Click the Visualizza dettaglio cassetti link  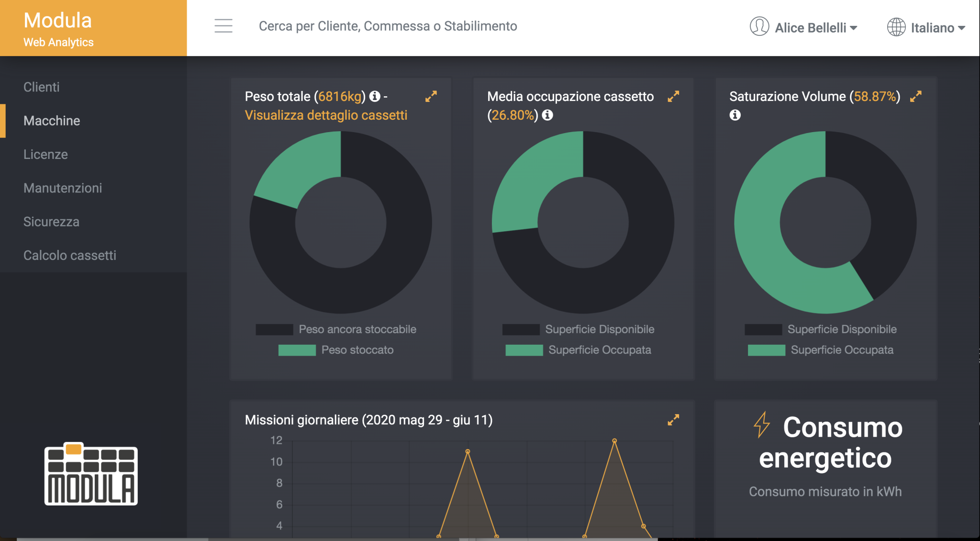pos(326,115)
